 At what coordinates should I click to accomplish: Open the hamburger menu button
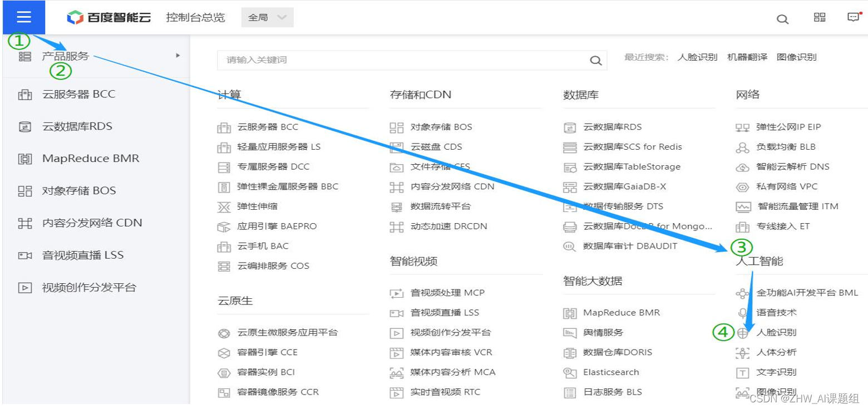tap(23, 17)
